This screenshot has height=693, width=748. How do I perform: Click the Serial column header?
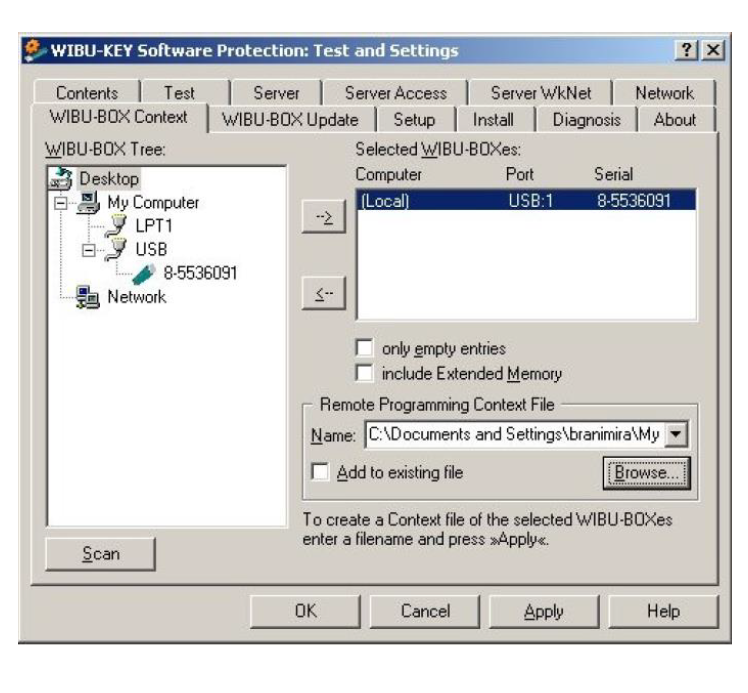click(613, 174)
